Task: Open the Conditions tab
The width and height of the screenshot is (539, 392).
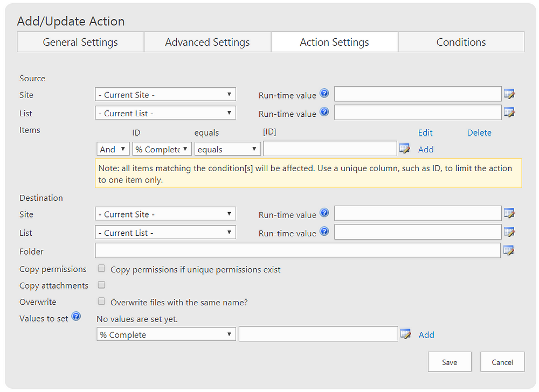Action: pos(461,42)
